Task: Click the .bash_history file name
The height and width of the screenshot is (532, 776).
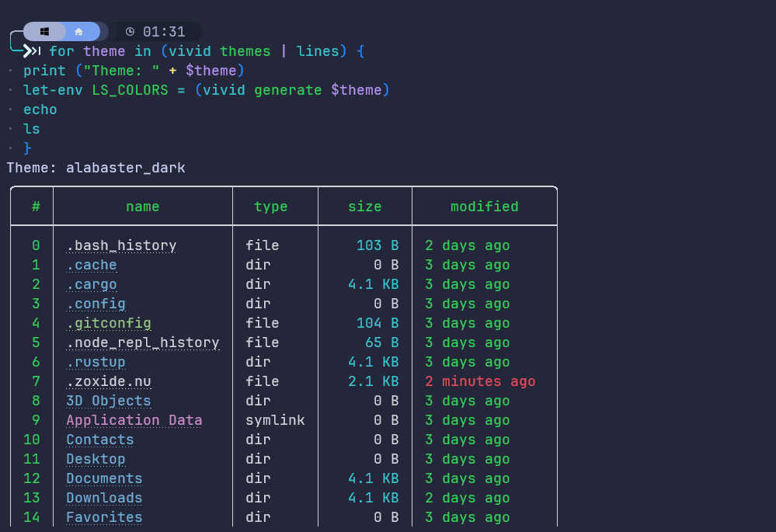Action: [121, 245]
